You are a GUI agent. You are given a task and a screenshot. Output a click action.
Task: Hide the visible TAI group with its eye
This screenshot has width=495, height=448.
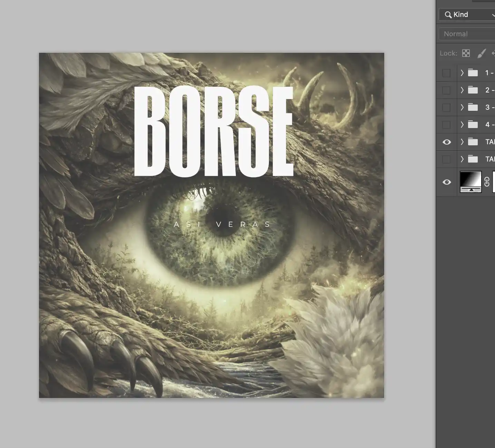[x=446, y=142]
